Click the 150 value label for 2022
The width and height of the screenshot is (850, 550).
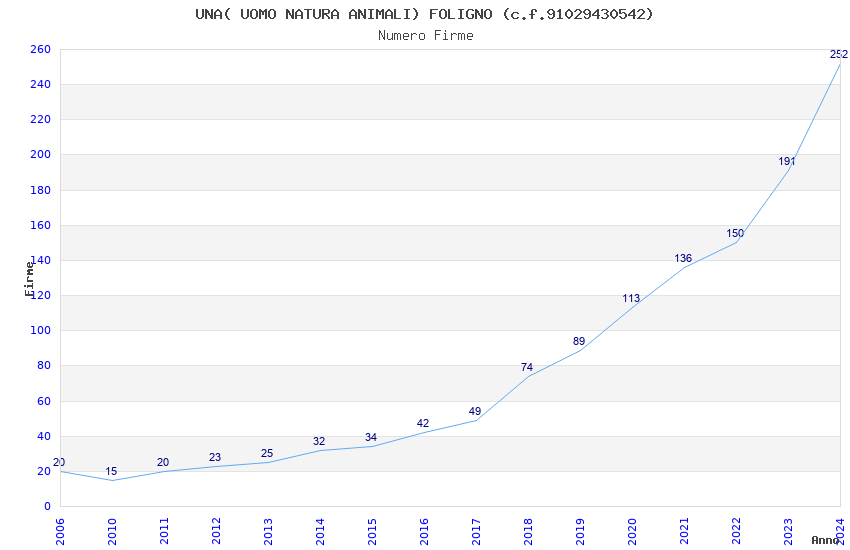735,234
